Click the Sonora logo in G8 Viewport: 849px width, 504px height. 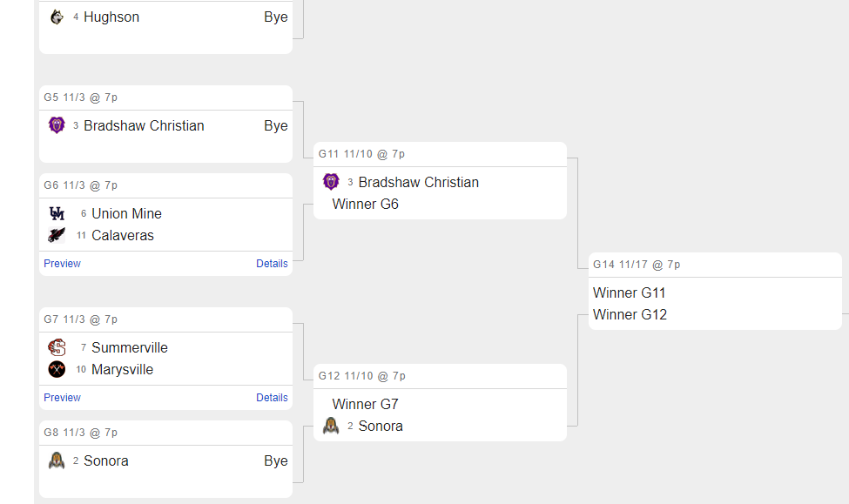coord(57,460)
